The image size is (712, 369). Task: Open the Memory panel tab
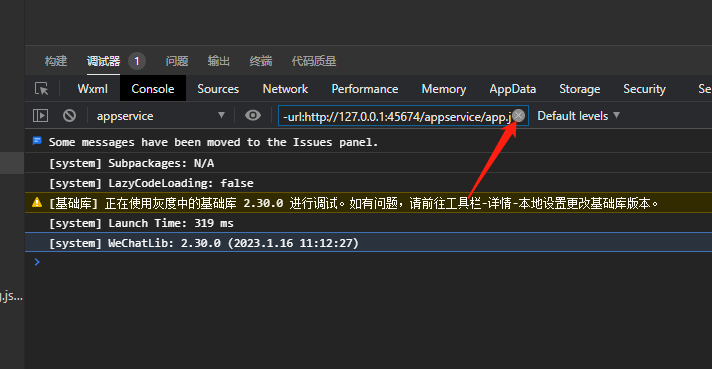coord(444,89)
